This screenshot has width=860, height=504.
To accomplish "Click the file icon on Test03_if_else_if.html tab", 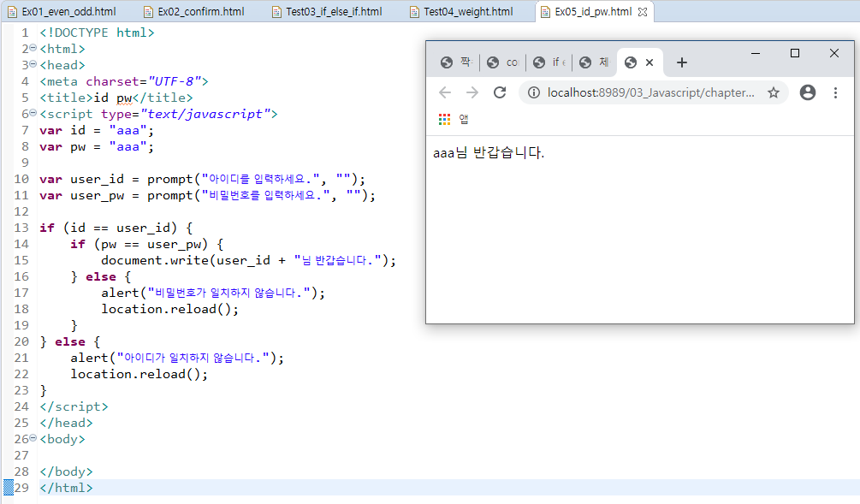I will (277, 12).
